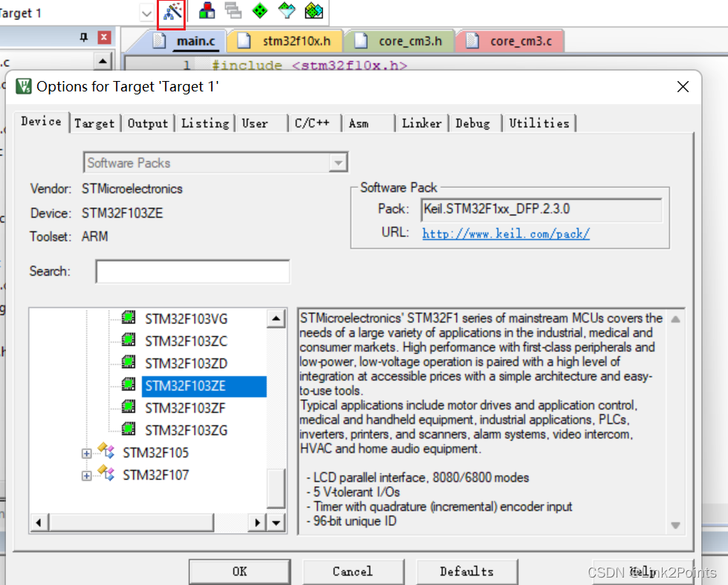This screenshot has width=728, height=585.
Task: Open the Target 1 selection dropdown
Action: pos(147,13)
